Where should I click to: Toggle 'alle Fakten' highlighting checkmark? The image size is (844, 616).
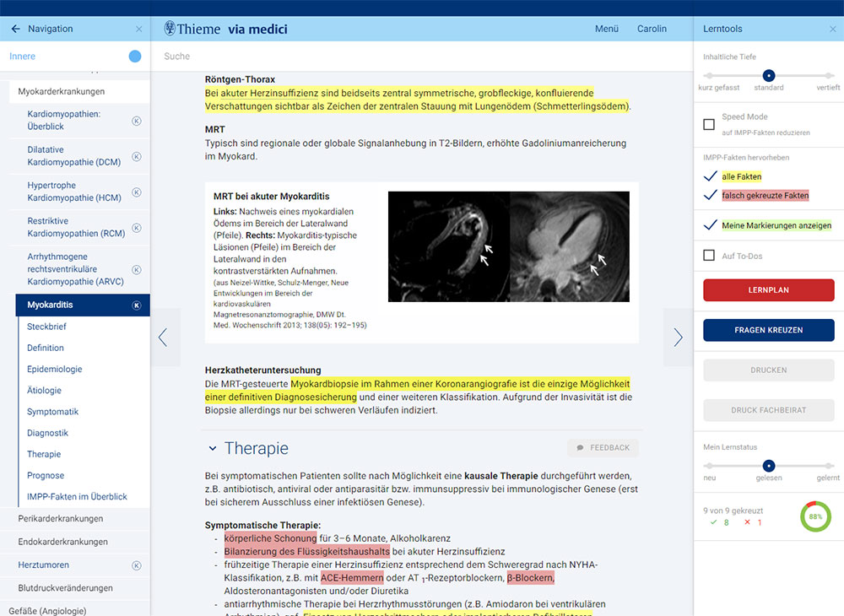710,176
